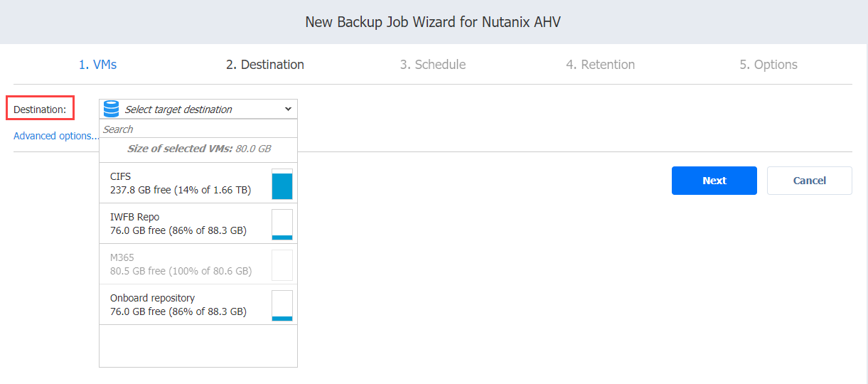Switch to the 2. Destination step
The width and height of the screenshot is (868, 384).
265,65
